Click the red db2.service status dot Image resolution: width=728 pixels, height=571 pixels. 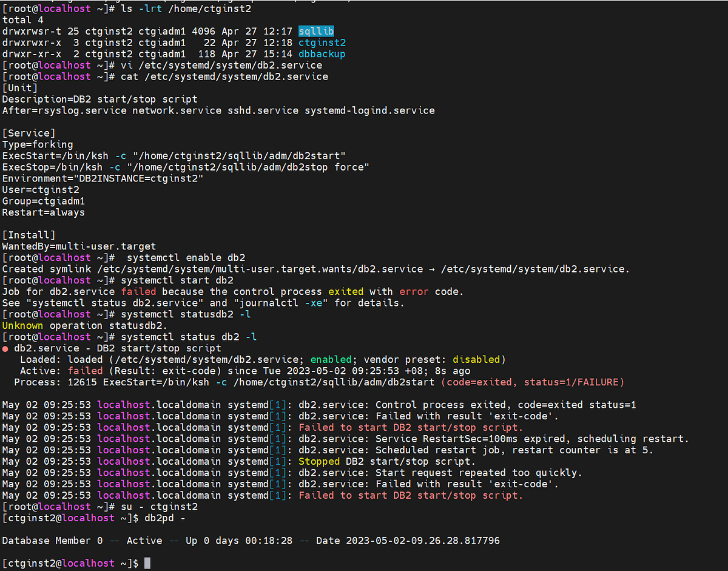point(5,348)
